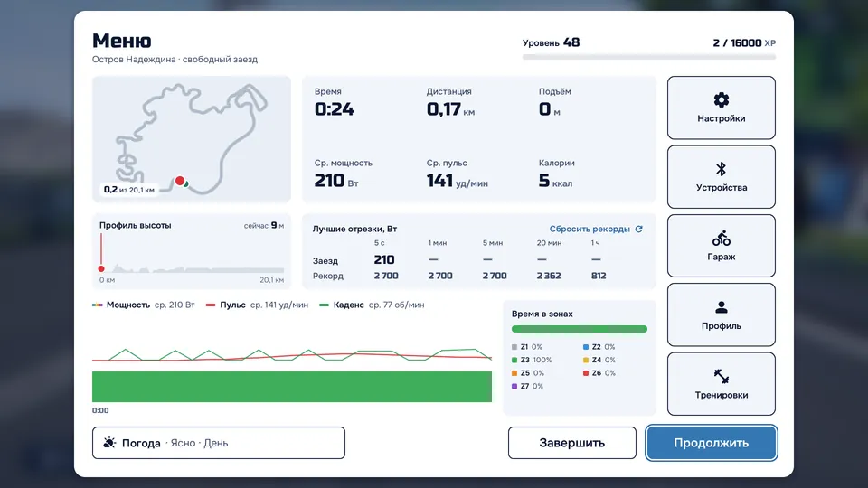This screenshot has width=868, height=488.
Task: Click the Подъём value 0 м
Action: (549, 109)
